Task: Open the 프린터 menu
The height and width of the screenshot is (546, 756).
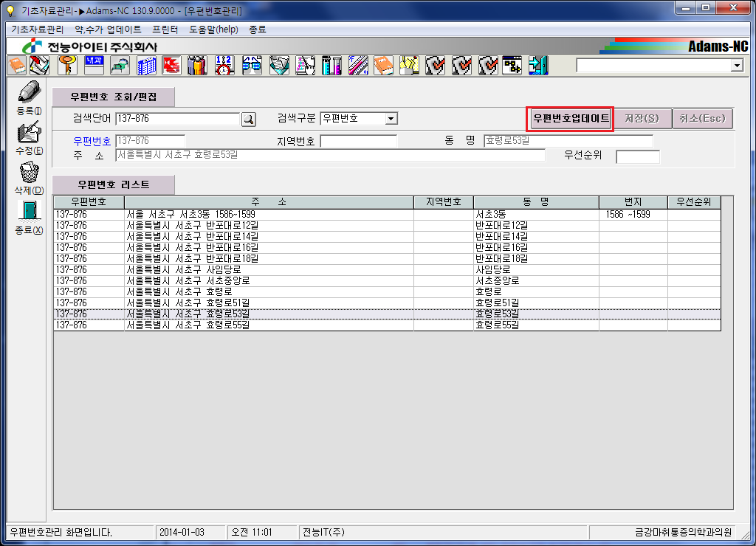Action: coord(165,30)
